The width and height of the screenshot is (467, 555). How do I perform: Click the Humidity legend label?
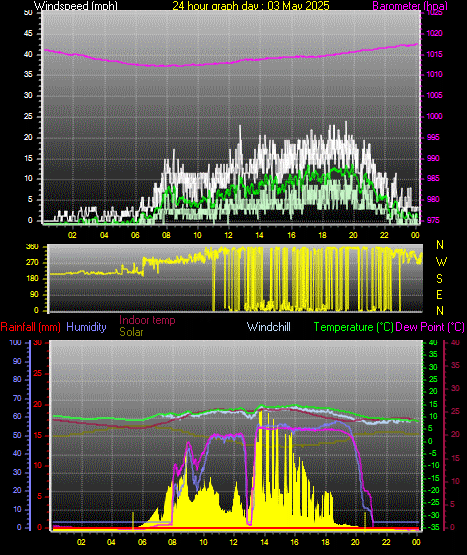point(86,327)
